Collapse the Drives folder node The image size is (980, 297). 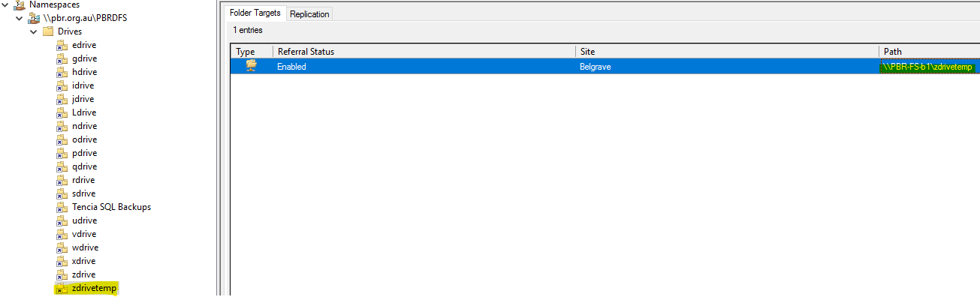(33, 31)
